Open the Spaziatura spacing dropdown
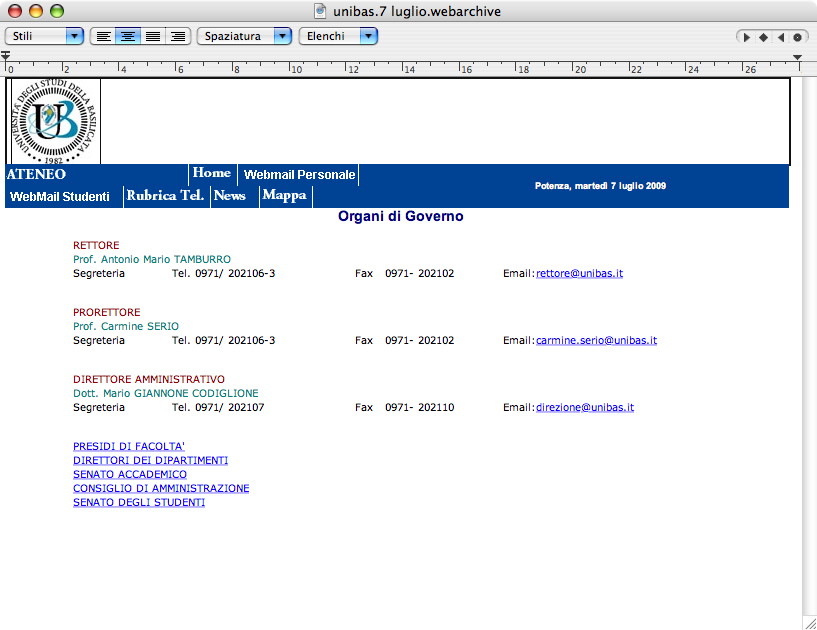This screenshot has width=817, height=630. click(x=244, y=36)
